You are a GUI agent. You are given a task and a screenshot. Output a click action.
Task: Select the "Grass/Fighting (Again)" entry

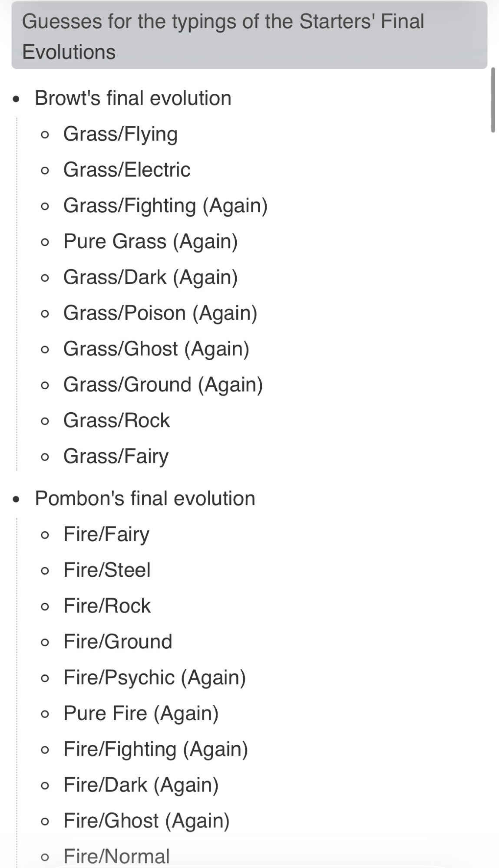coord(165,206)
